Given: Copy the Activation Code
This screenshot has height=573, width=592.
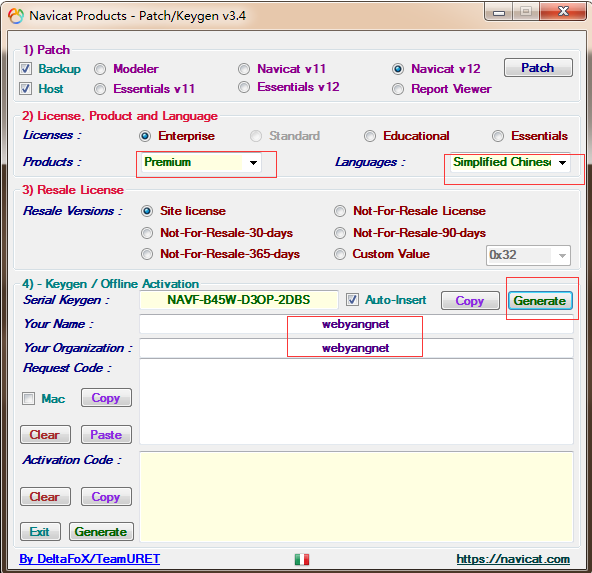Looking at the screenshot, I should [x=106, y=497].
